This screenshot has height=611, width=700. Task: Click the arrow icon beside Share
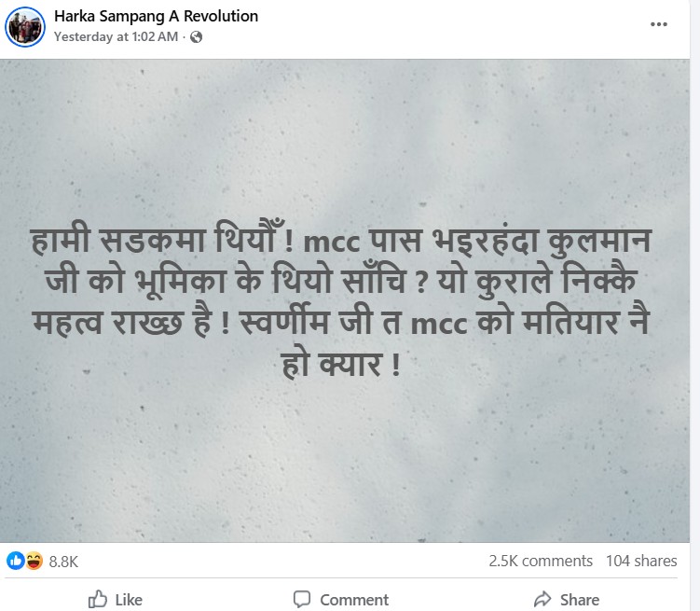tap(542, 599)
